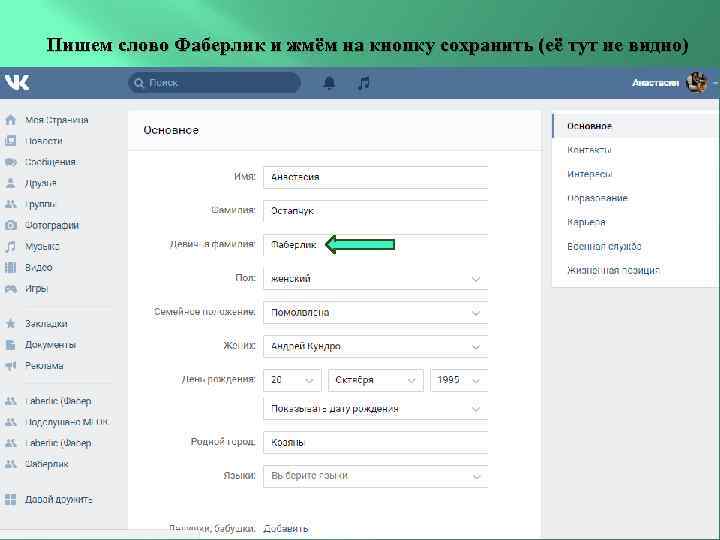Click the Подслушано group icon
720x540 pixels.
pos(11,422)
